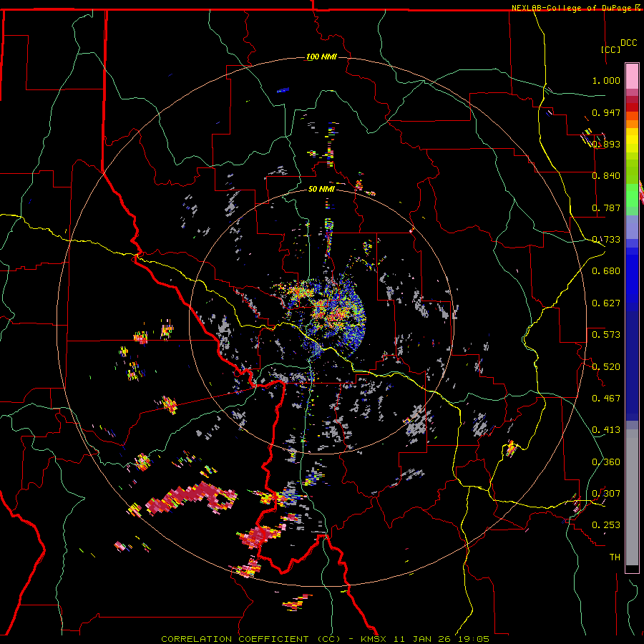644x644 pixels.
Task: Click the 0.360 scale value
Action: coord(606,462)
